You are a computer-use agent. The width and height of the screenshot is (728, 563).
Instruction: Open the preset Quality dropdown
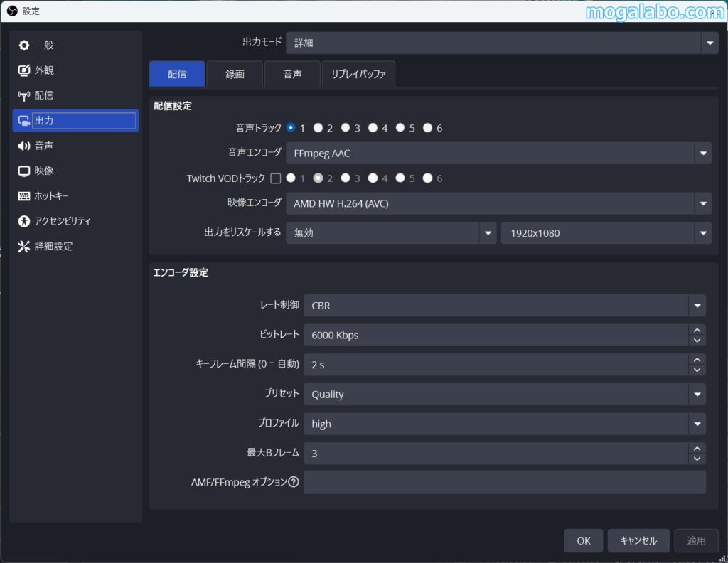point(505,395)
